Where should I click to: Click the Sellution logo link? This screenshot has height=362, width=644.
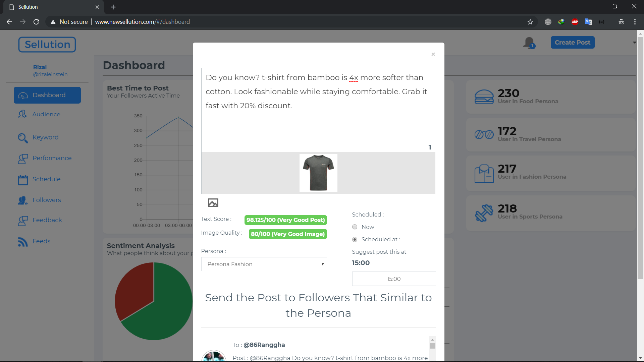47,45
